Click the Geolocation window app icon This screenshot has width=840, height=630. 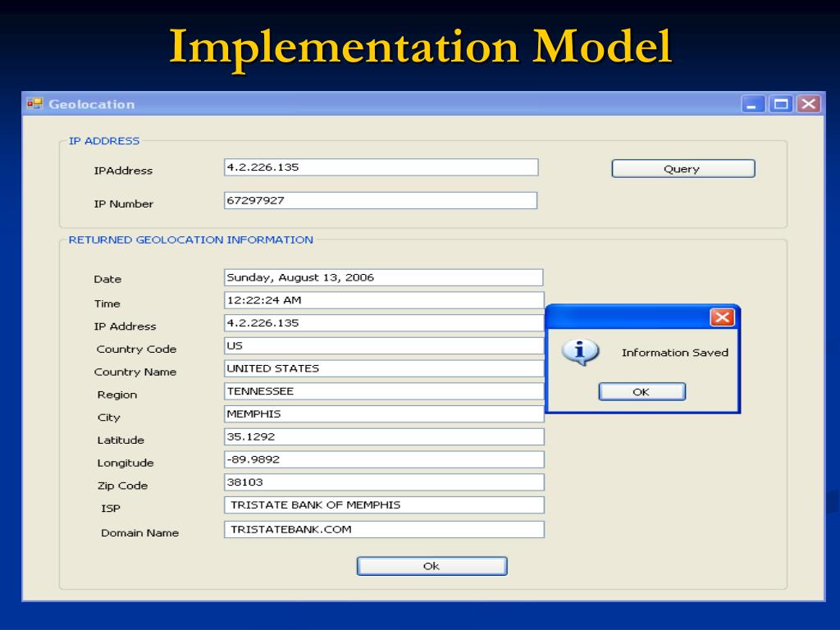point(34,103)
